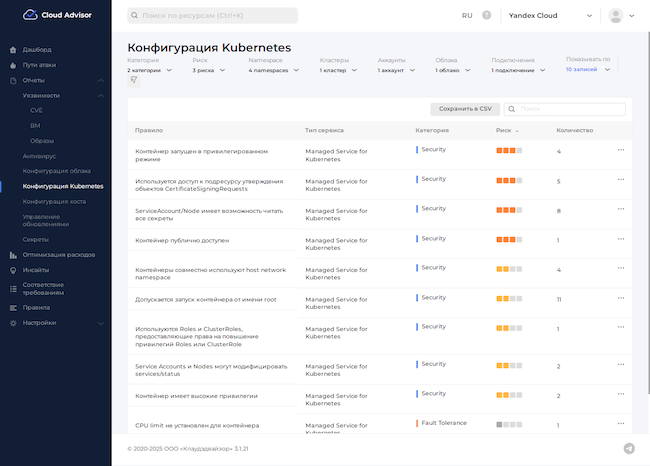This screenshot has height=466, width=650.
Task: Expand the Настройки section chevron
Action: 101,323
